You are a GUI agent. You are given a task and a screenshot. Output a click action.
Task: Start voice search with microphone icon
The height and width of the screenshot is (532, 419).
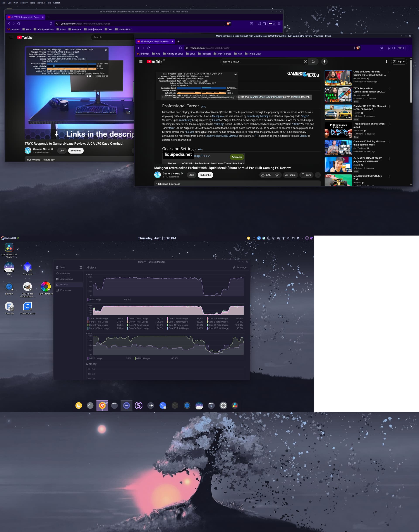tap(324, 62)
